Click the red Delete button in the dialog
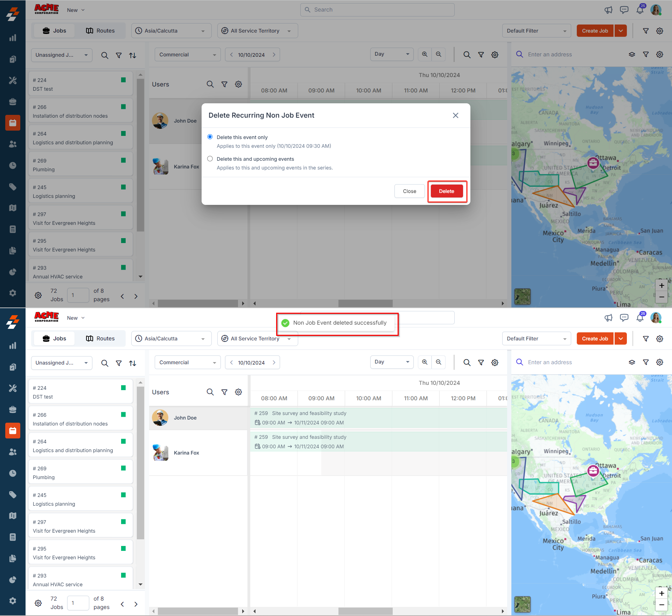Viewport: 672px width, 616px height. pyautogui.click(x=447, y=191)
